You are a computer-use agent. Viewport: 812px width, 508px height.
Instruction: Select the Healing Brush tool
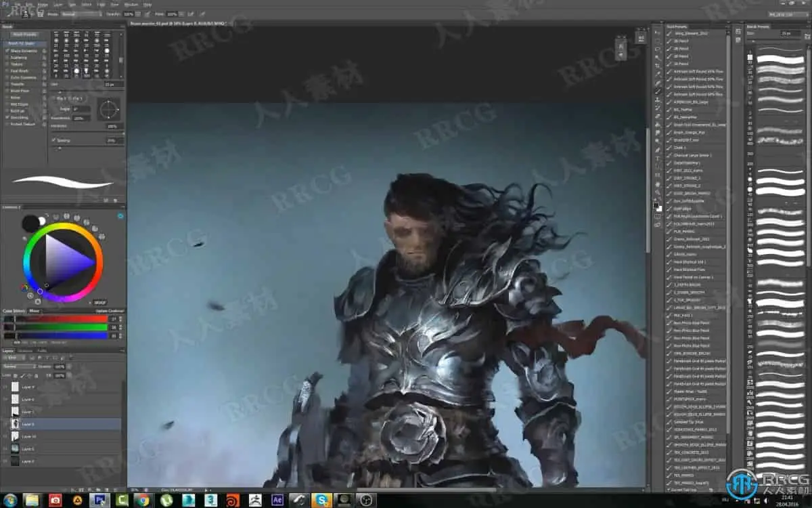tap(658, 83)
